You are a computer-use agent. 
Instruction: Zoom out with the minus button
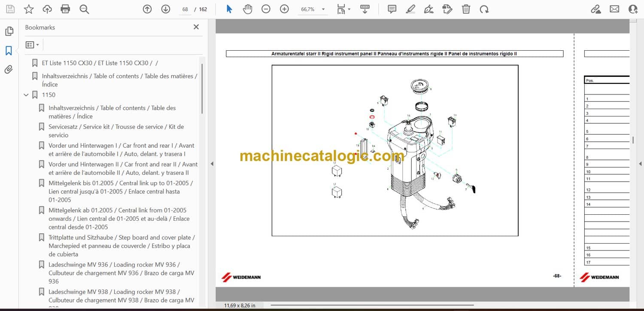pos(266,9)
